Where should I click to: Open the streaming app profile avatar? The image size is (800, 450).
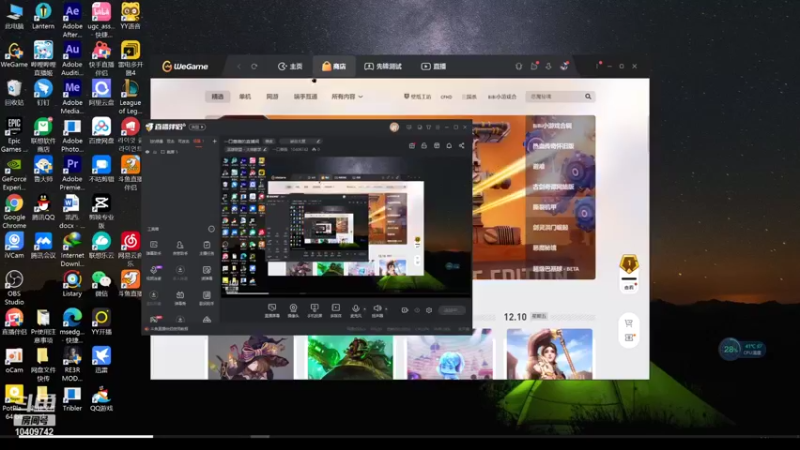pos(394,127)
